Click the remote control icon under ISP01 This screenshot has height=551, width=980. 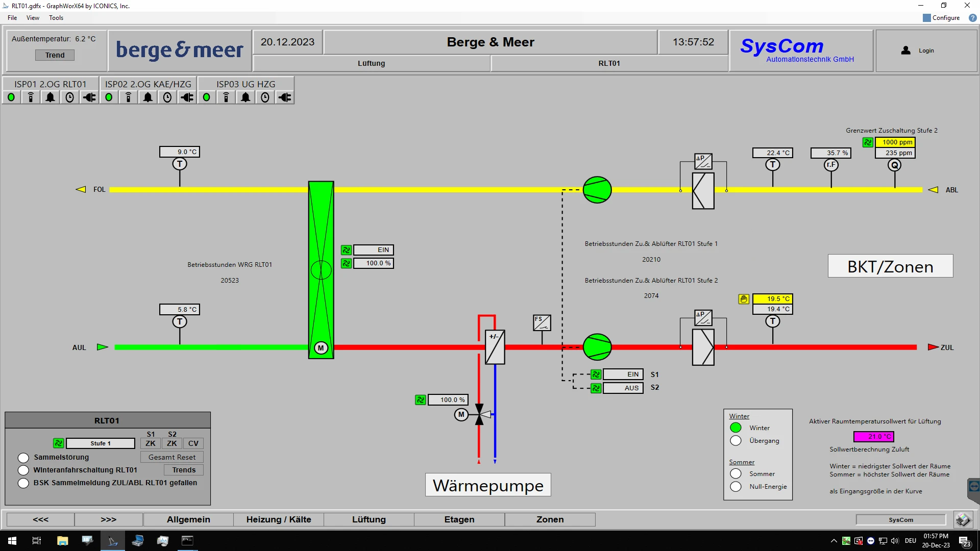(x=31, y=97)
